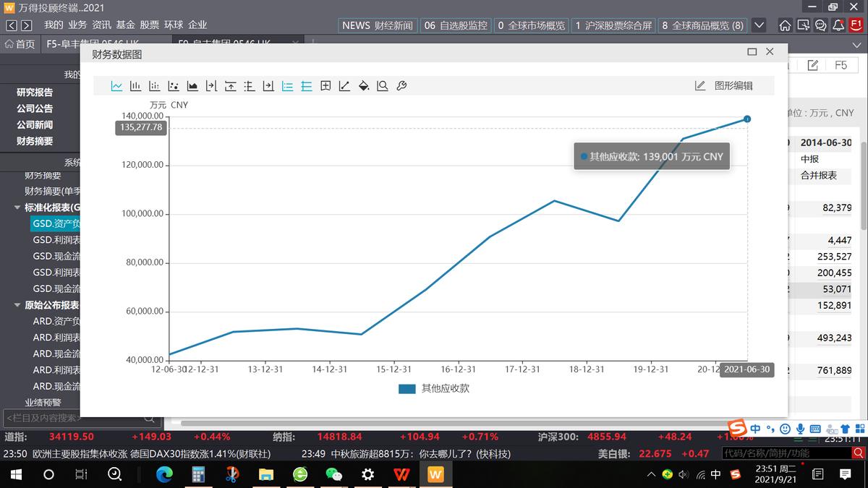Screen dimensions: 868x488
Task: Toggle the data list display button
Action: pos(287,86)
